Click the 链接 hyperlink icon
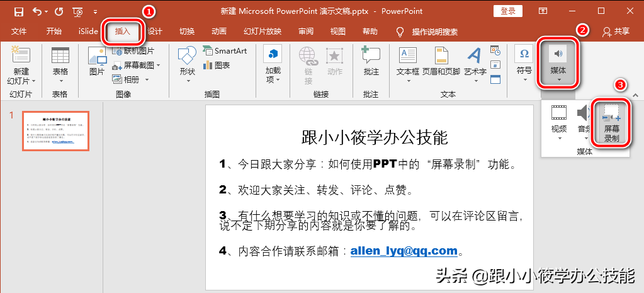The width and height of the screenshot is (644, 293). pyautogui.click(x=308, y=65)
